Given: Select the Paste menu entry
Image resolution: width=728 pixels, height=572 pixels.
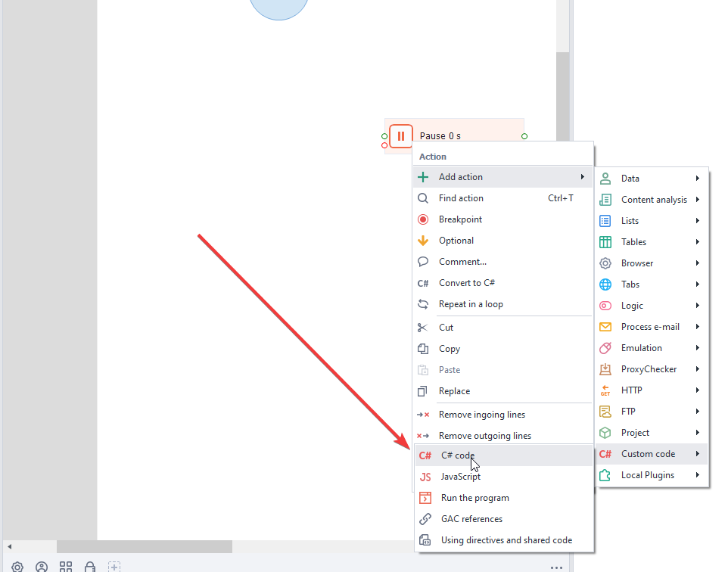Looking at the screenshot, I should click(x=502, y=370).
